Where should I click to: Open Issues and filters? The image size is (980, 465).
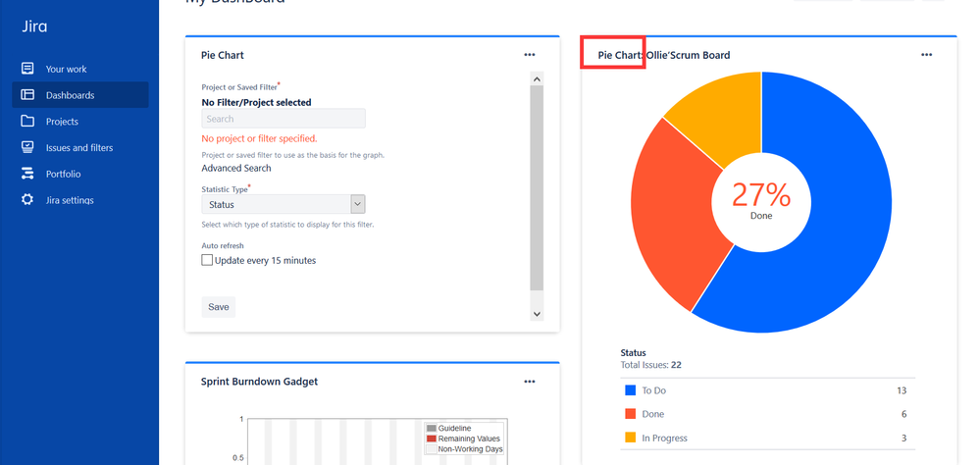point(79,147)
